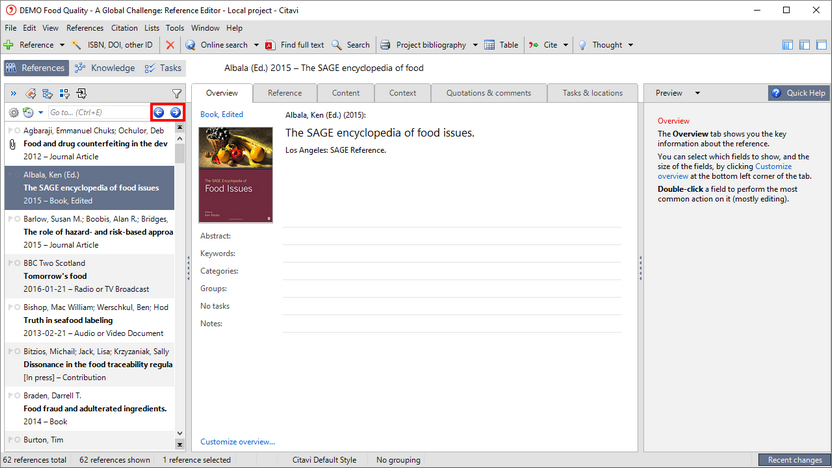
Task: Open the References menu
Action: [x=85, y=28]
